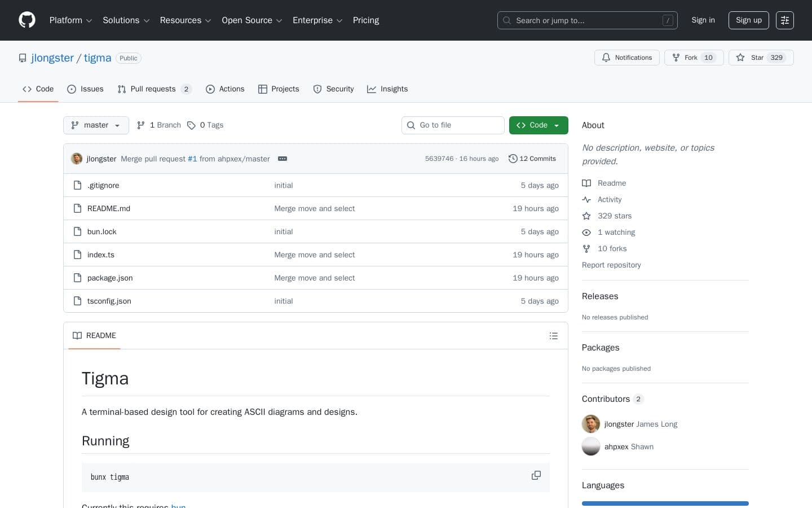Select the README tab

pos(94,336)
